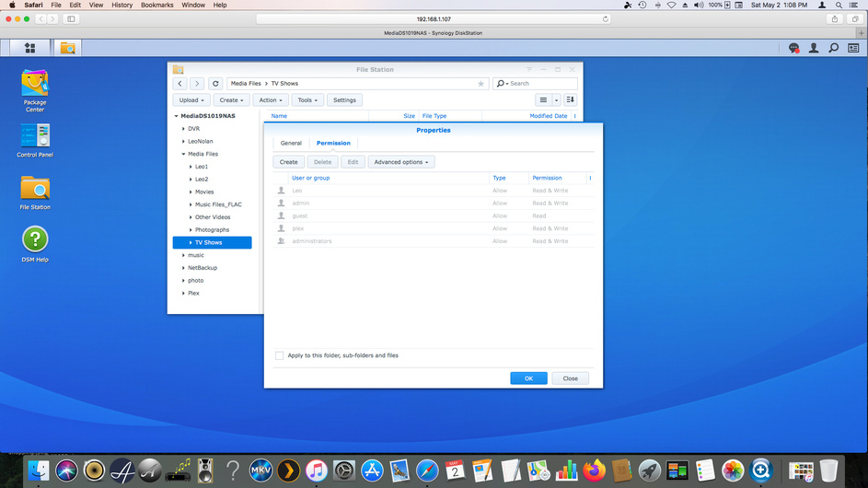Screen dimensions: 868x488
Task: Select the guest permission row
Action: click(x=433, y=216)
